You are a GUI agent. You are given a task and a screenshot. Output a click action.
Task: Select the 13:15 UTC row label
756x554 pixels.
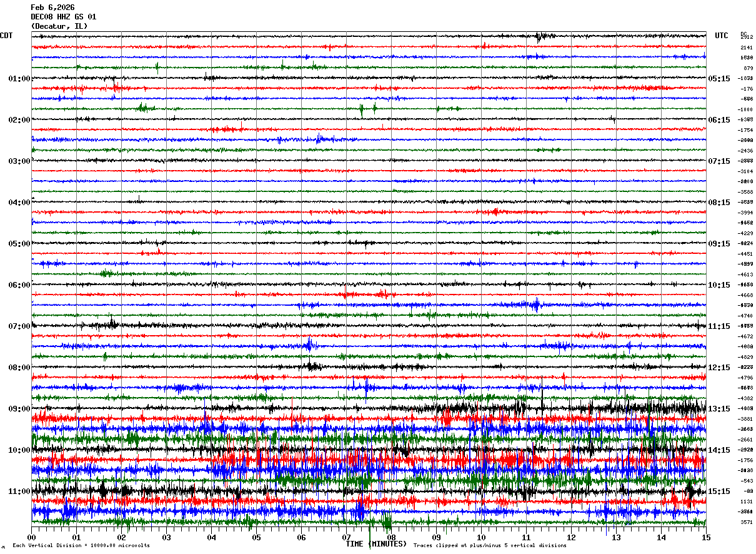tap(719, 409)
